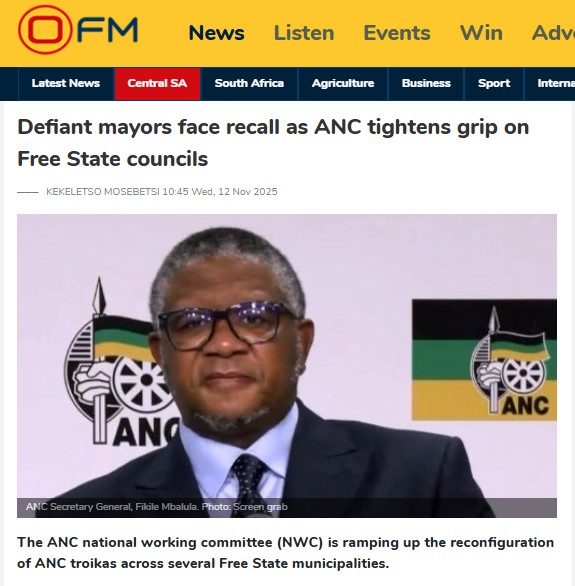Click the article intro paragraph about NWC
This screenshot has width=575, height=586.
[285, 553]
